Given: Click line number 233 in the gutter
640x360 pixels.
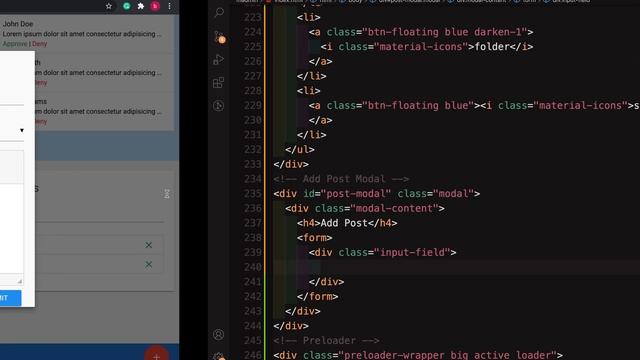Looking at the screenshot, I should (x=252, y=164).
